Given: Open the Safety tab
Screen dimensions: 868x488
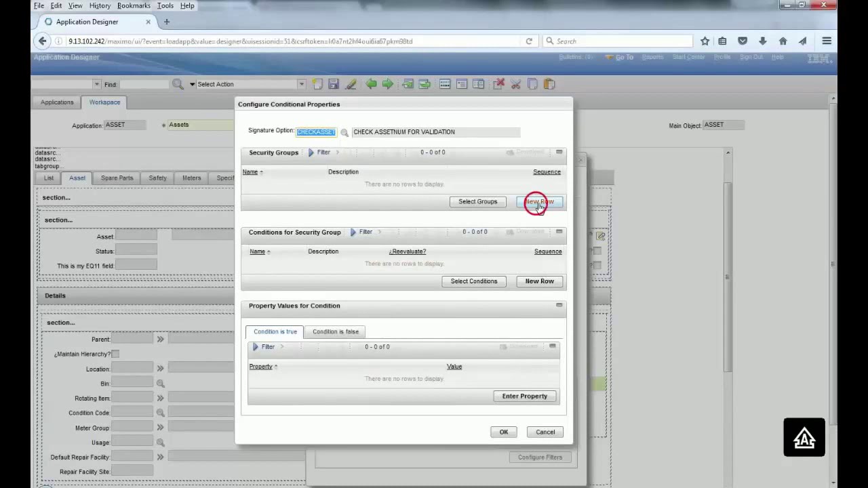Looking at the screenshot, I should tap(157, 178).
